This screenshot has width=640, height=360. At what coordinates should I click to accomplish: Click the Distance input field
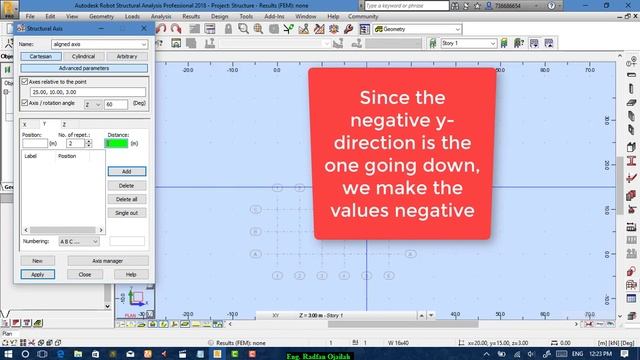coord(116,143)
